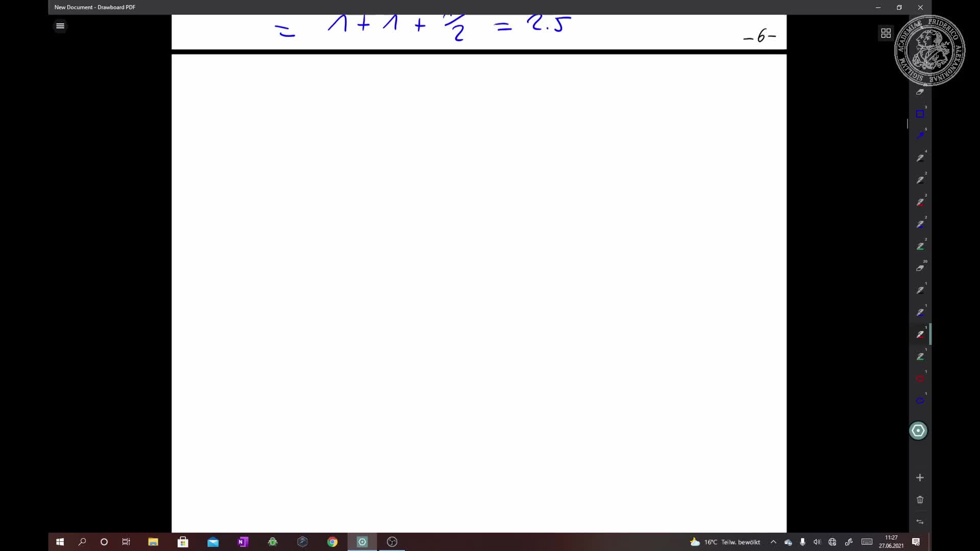This screenshot has height=551, width=980.
Task: Delete the current page via trash button
Action: click(x=920, y=500)
